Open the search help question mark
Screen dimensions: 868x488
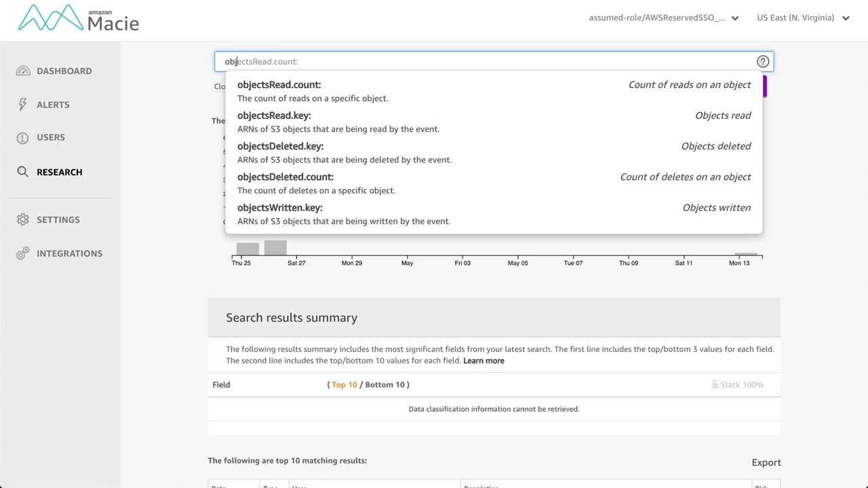point(763,62)
